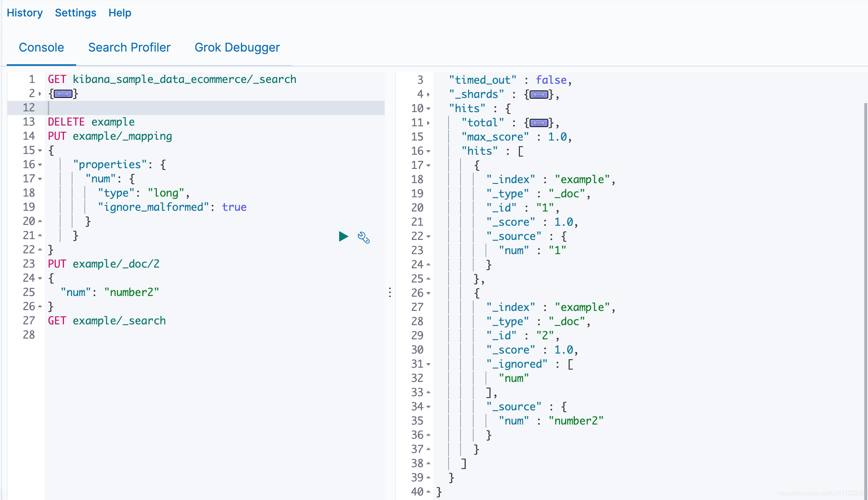
Task: Click the "GET example/_search" request line
Action: pos(107,321)
